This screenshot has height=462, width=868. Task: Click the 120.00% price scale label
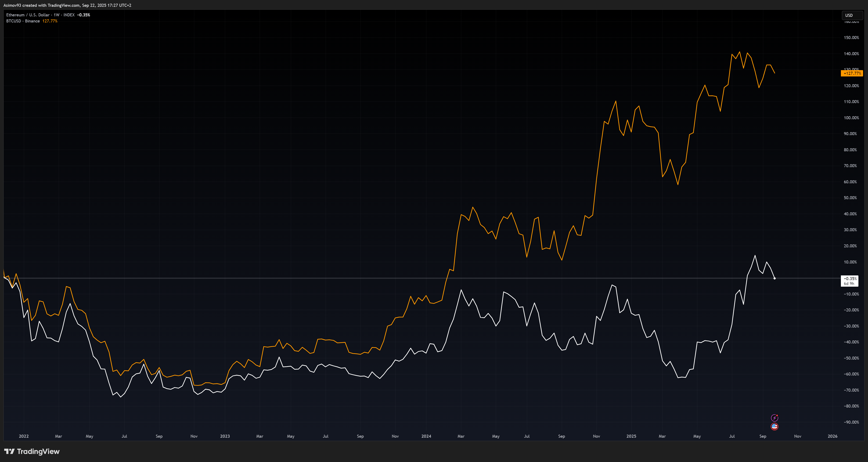click(851, 86)
